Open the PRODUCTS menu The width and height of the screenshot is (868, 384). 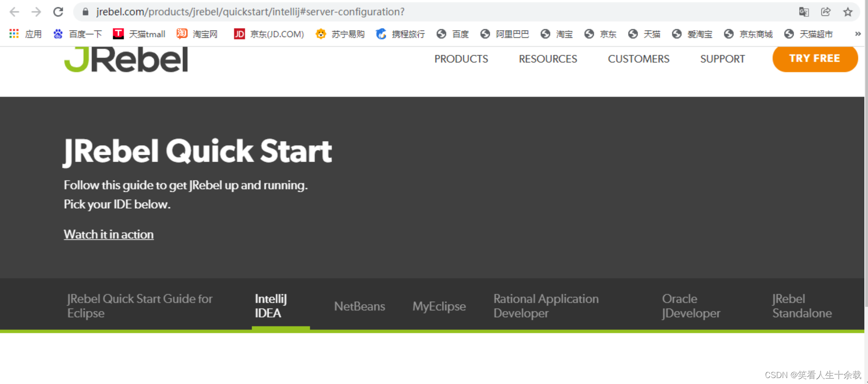tap(461, 59)
